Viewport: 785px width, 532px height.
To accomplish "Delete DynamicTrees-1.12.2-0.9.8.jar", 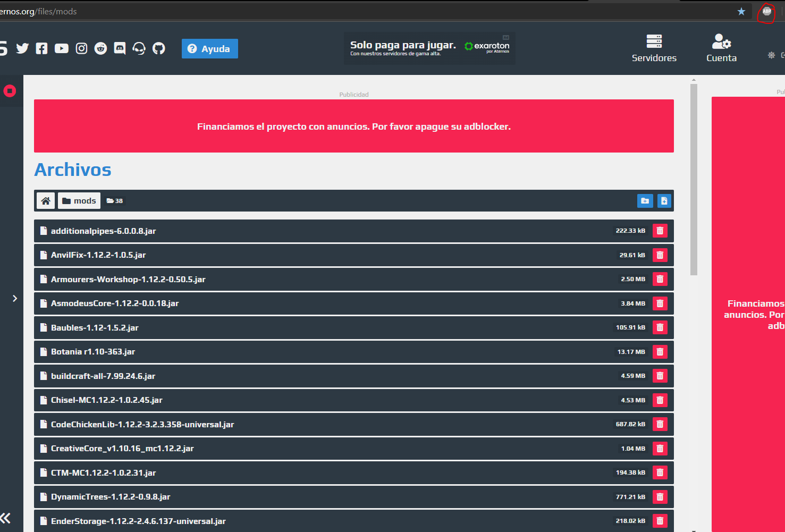I will pyautogui.click(x=660, y=497).
